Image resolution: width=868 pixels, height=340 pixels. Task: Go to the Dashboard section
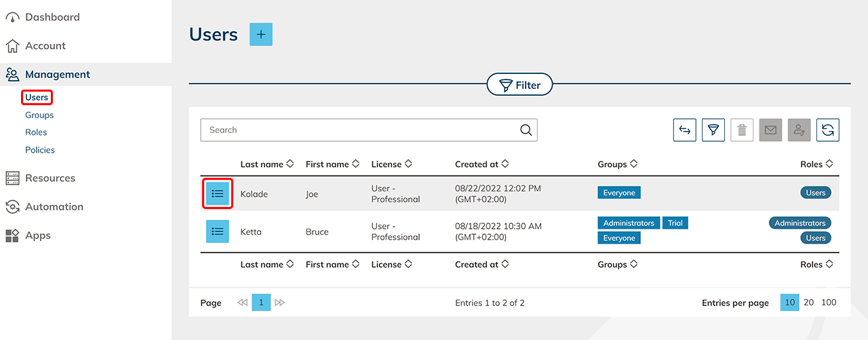[52, 17]
